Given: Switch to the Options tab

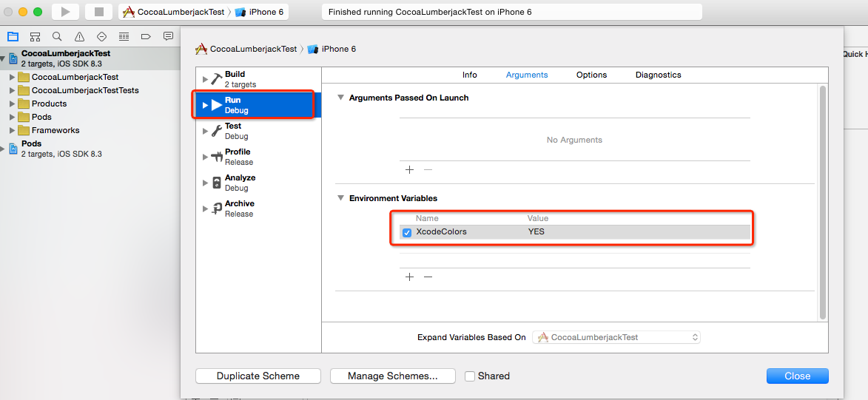Looking at the screenshot, I should (x=591, y=75).
